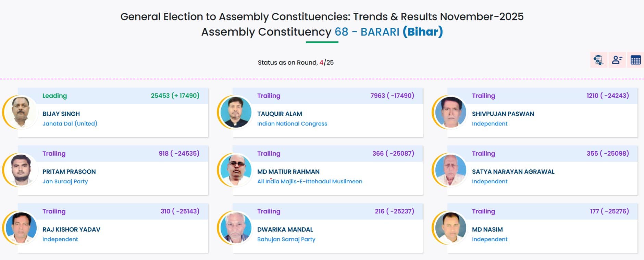Image resolution: width=644 pixels, height=260 pixels.
Task: Click the candidate list person icon
Action: (617, 60)
